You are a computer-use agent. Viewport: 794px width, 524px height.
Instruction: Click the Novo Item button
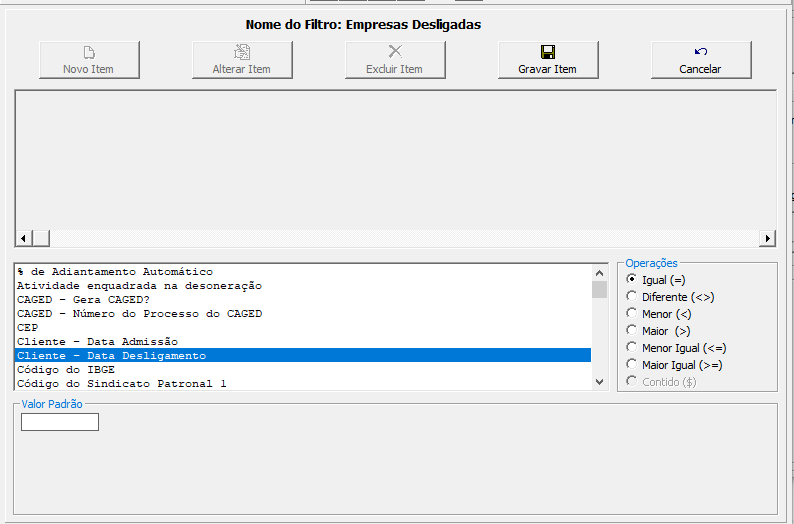pos(89,60)
